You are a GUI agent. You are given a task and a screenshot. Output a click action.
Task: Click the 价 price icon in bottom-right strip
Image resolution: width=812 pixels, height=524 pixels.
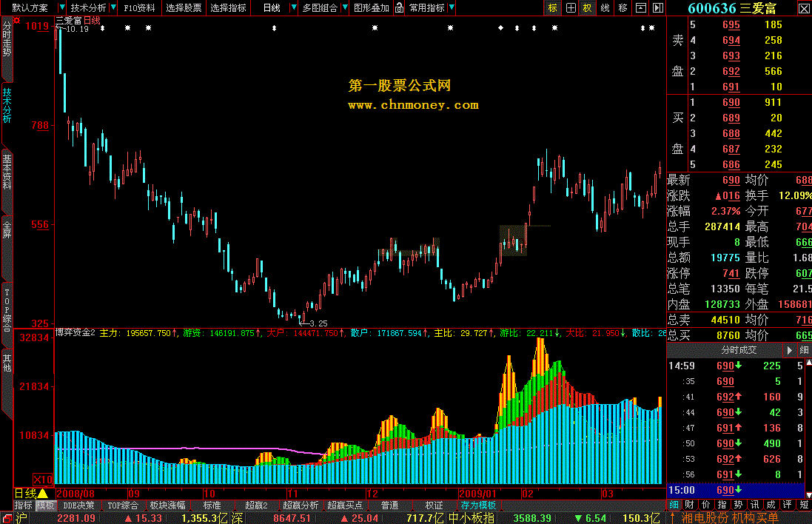click(706, 504)
